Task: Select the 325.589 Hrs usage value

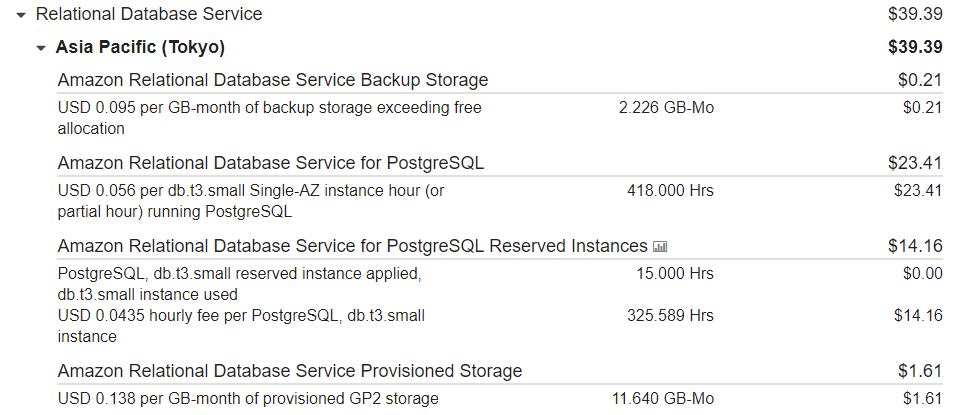Action: pyautogui.click(x=671, y=315)
